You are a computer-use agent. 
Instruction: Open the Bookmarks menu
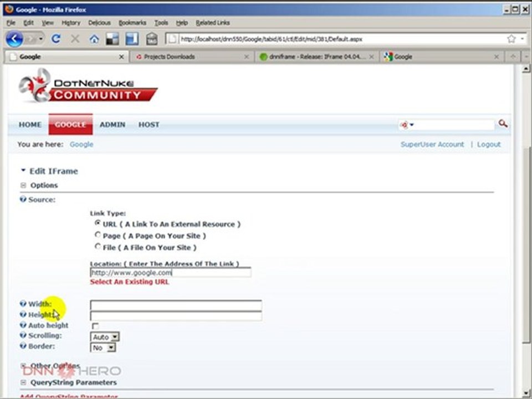tap(132, 23)
